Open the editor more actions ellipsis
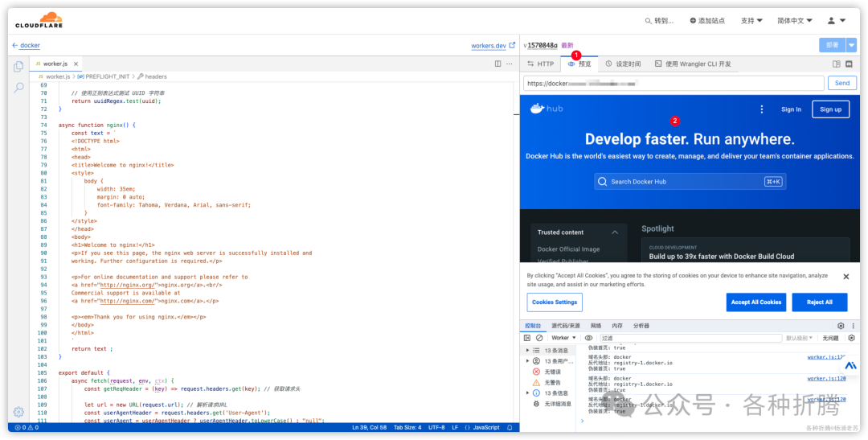The image size is (868, 440). [x=510, y=64]
